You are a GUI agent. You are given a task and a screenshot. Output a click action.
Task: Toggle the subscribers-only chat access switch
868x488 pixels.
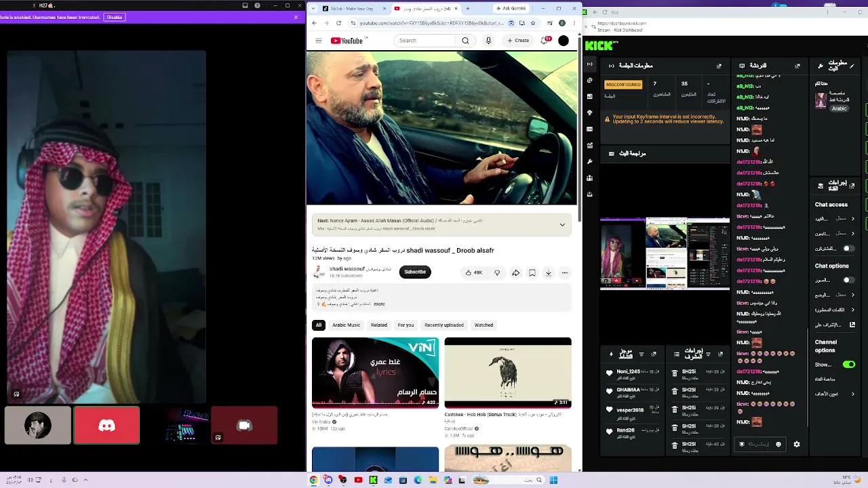click(848, 249)
